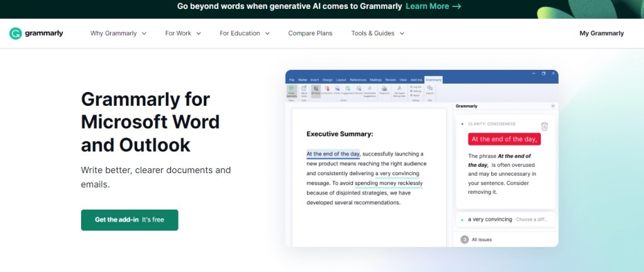Switch to the Insert ribbon tab
Viewport: 644px width, 272px height.
(x=314, y=80)
